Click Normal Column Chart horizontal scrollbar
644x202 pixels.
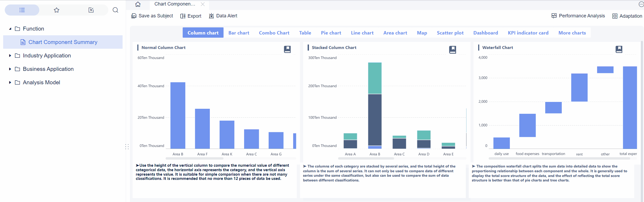tap(195, 159)
